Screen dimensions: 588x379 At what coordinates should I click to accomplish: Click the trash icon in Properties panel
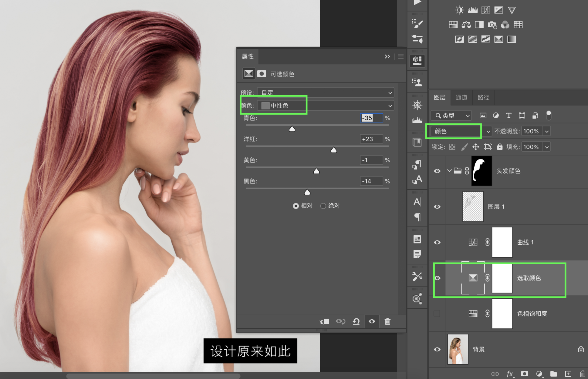point(387,321)
